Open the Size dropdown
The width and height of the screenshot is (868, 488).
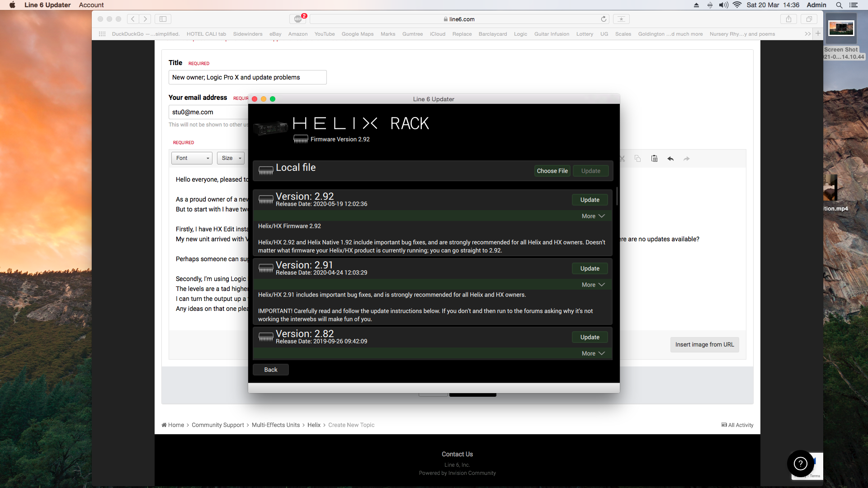[231, 158]
